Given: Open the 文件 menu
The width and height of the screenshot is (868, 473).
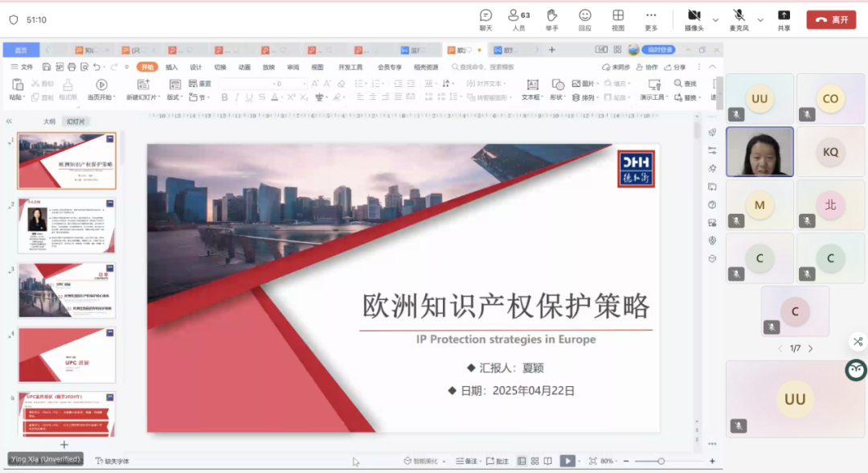Looking at the screenshot, I should 24,67.
